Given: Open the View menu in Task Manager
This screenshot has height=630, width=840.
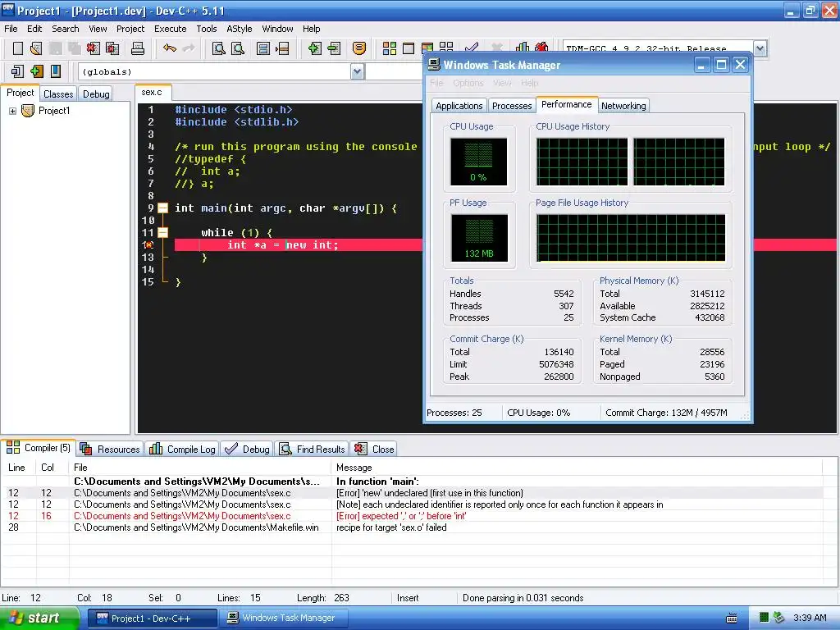Looking at the screenshot, I should (502, 83).
